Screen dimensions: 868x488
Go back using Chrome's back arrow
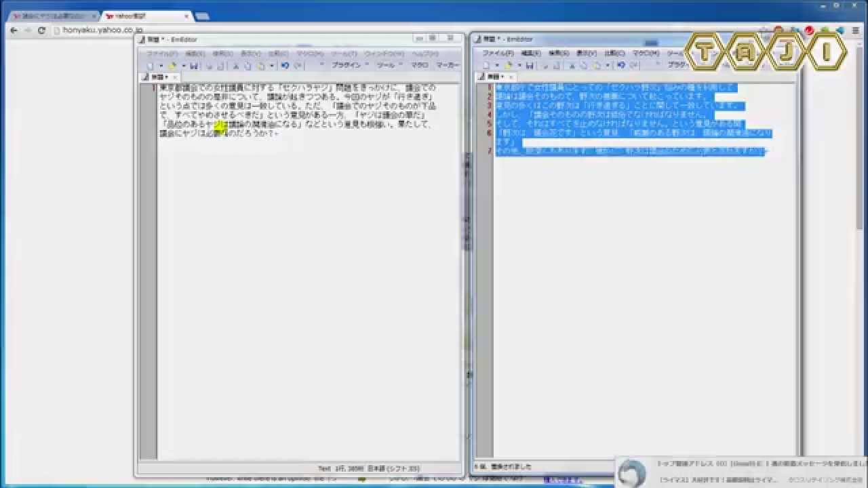pyautogui.click(x=14, y=30)
